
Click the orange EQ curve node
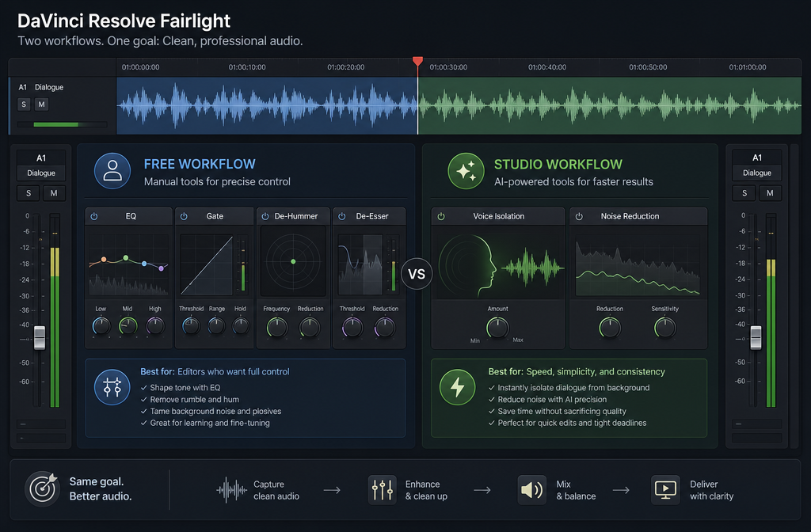[x=104, y=260]
